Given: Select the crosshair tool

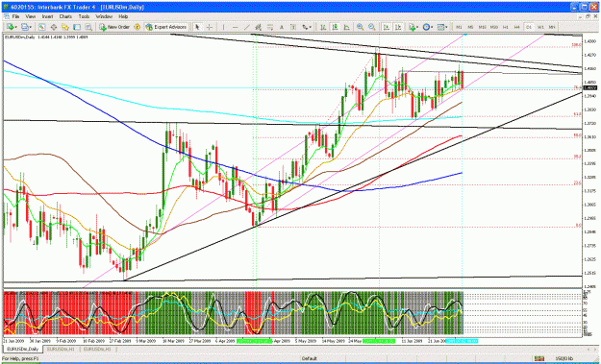Looking at the screenshot, I should [210, 27].
